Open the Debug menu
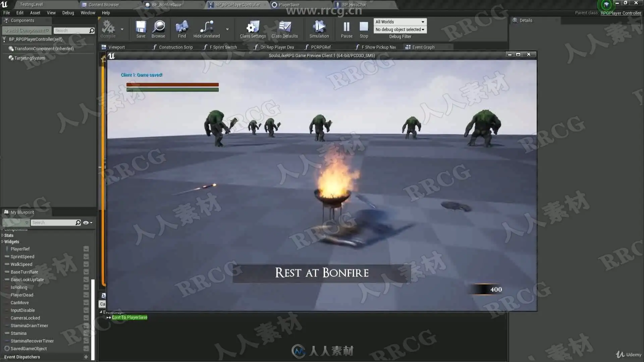Viewport: 644px width, 362px height. click(68, 13)
